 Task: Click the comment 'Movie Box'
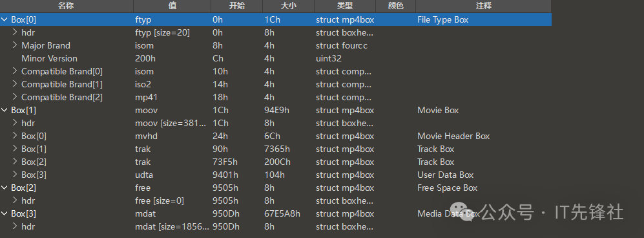tap(438, 110)
